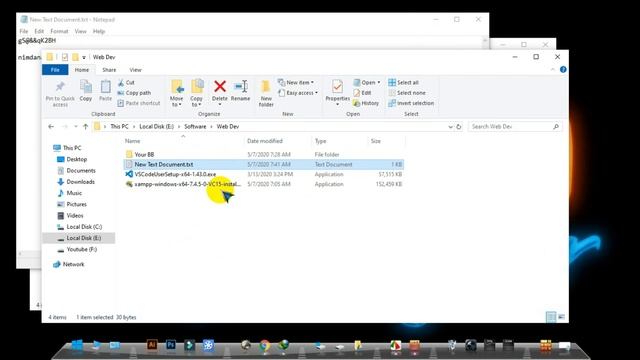Sort by the Date modified column
Image resolution: width=640 pixels, height=360 pixels.
(264, 141)
